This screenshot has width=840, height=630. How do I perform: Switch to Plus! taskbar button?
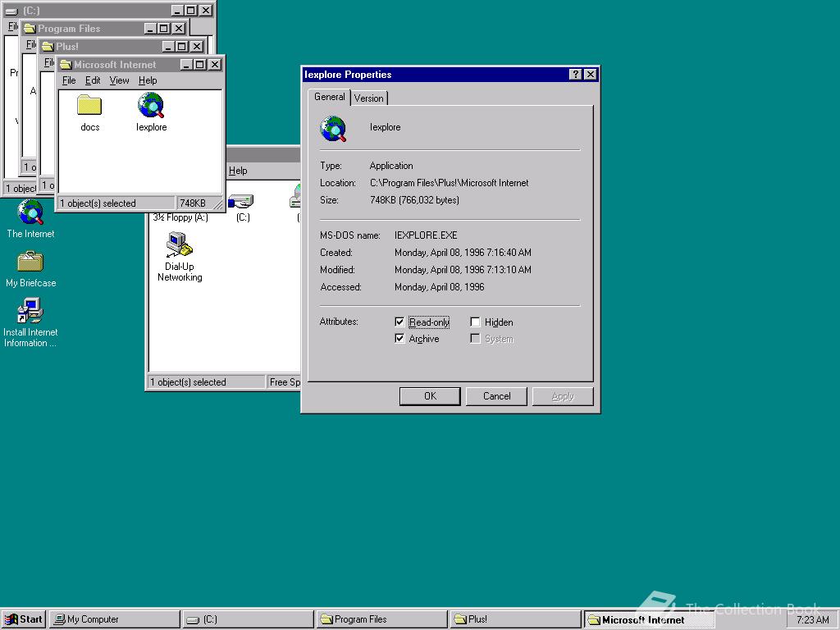click(515, 619)
